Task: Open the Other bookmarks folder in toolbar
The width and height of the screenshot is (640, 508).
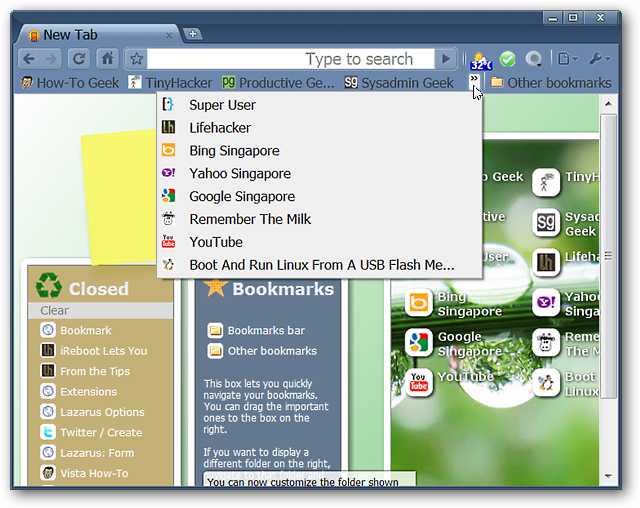Action: (551, 83)
